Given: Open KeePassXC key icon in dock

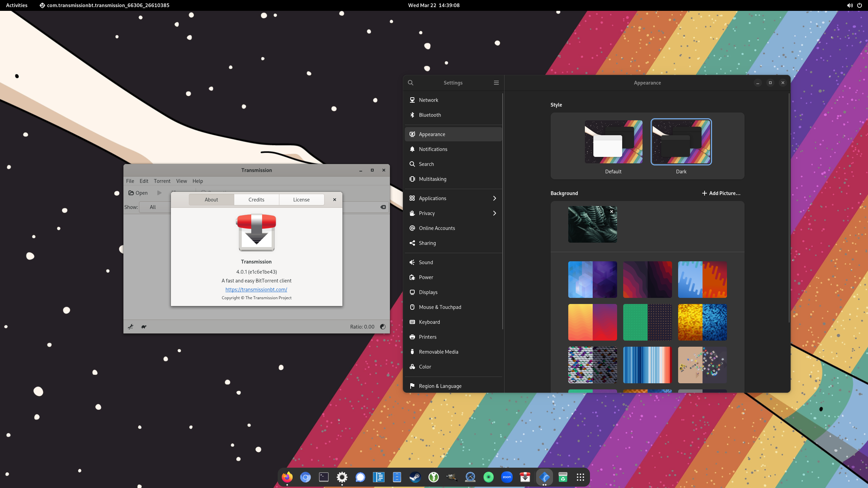Looking at the screenshot, I should (434, 477).
